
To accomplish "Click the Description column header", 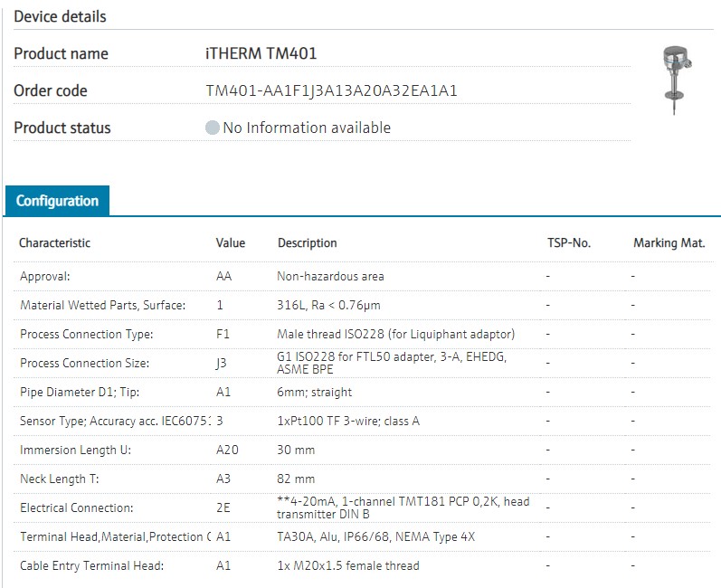I will click(307, 243).
